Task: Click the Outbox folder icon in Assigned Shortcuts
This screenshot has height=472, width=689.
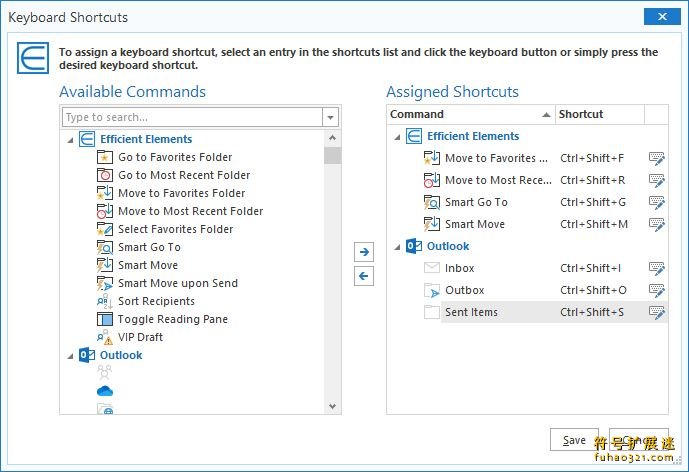Action: tap(432, 290)
